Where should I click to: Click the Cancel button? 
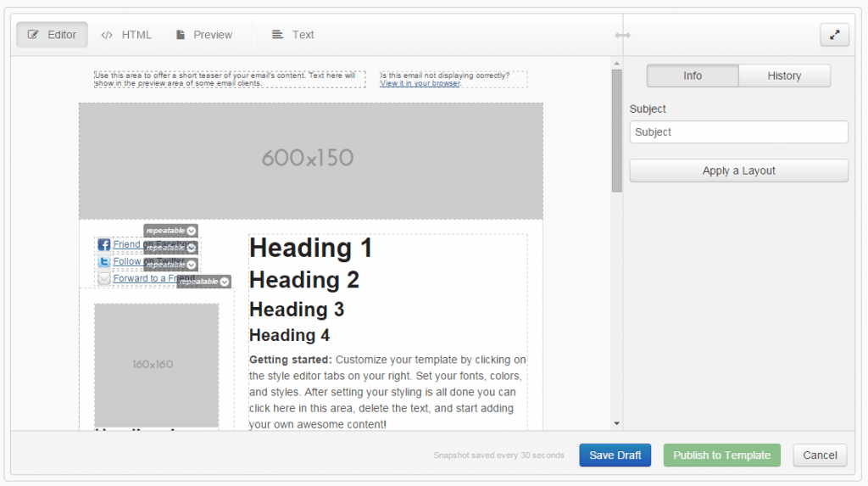click(820, 455)
